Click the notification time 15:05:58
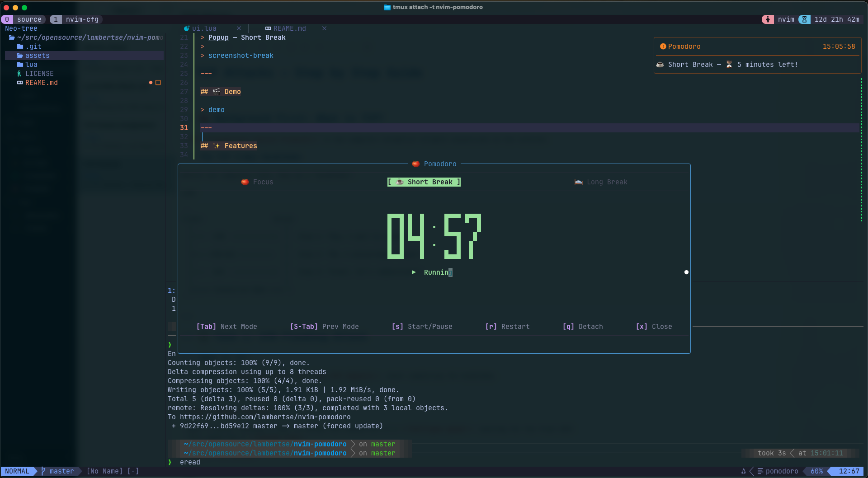 click(x=839, y=47)
